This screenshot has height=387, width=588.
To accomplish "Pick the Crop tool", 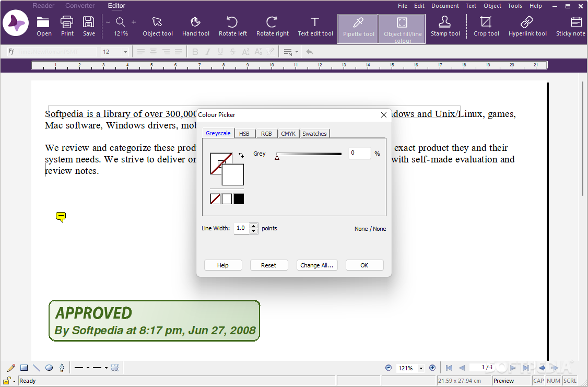I will click(486, 26).
